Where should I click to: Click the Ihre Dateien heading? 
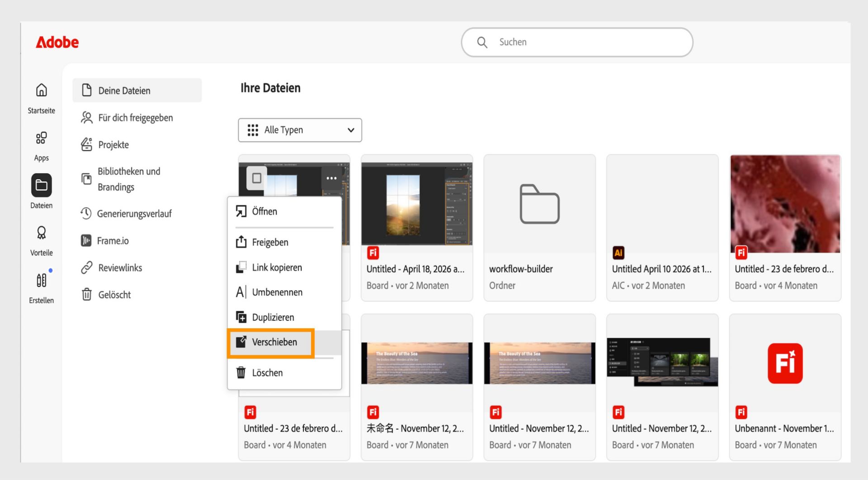pos(270,88)
